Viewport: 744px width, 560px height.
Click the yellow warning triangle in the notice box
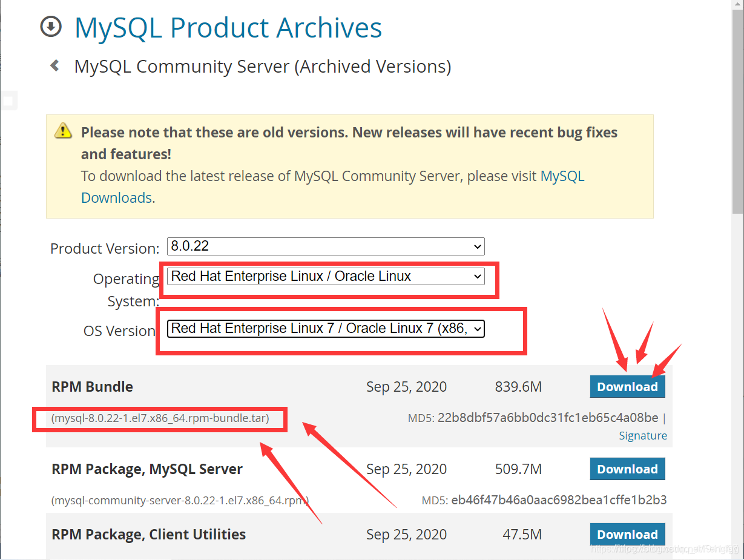click(x=63, y=130)
